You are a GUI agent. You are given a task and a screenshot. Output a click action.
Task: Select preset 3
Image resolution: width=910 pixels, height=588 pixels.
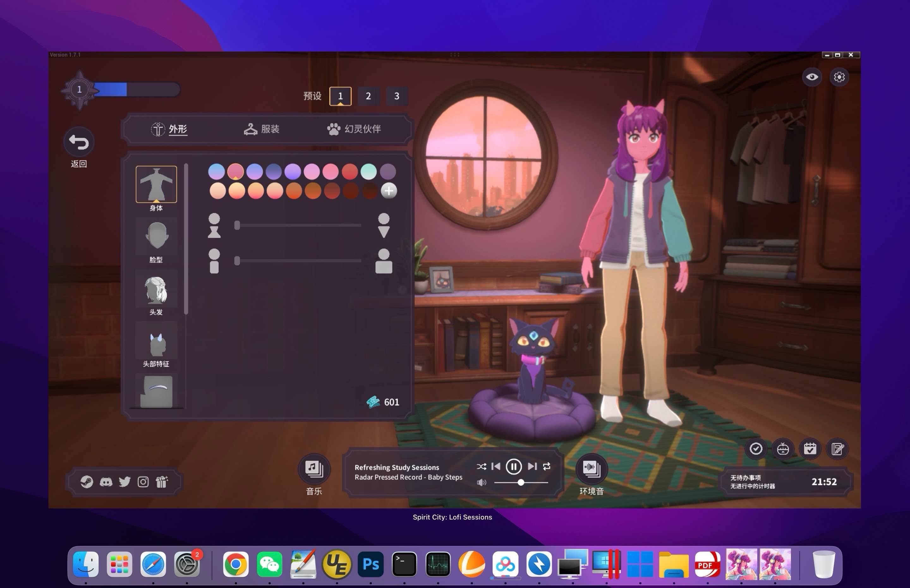pos(397,96)
